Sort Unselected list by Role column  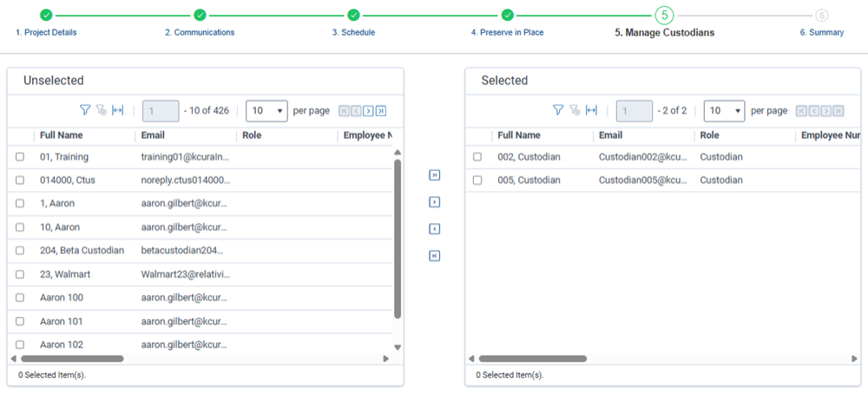pyautogui.click(x=252, y=135)
